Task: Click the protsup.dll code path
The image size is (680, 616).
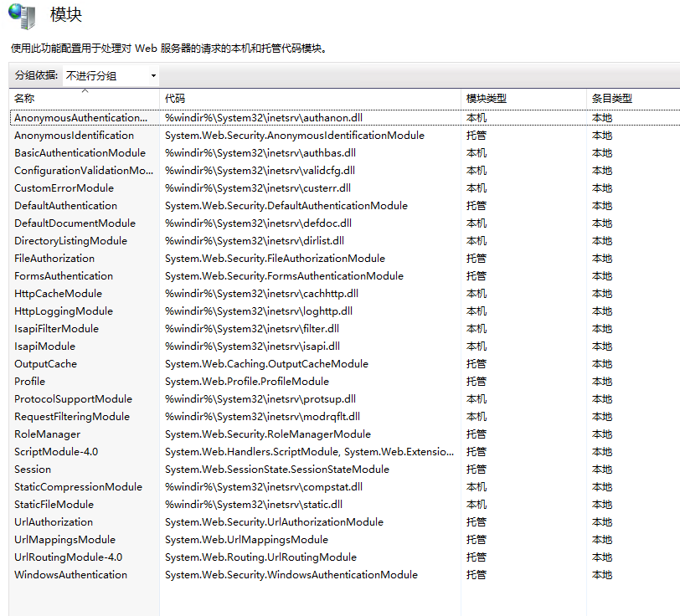Action: point(260,399)
